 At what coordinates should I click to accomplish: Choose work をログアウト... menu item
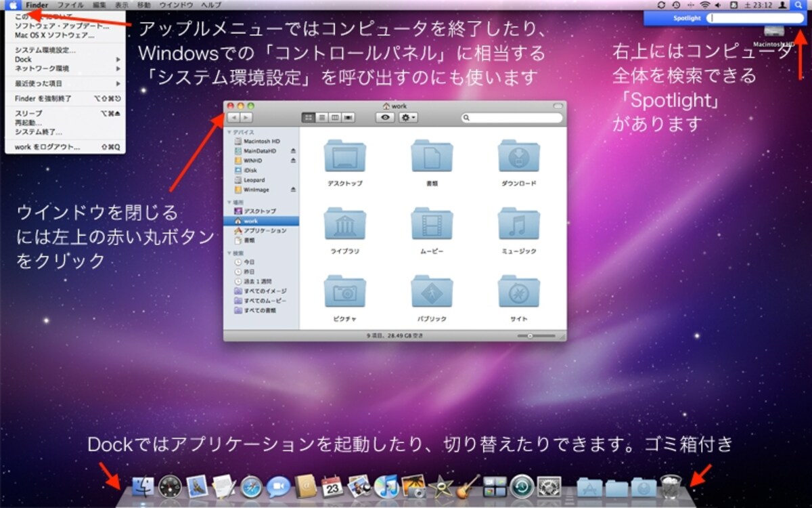coord(66,147)
